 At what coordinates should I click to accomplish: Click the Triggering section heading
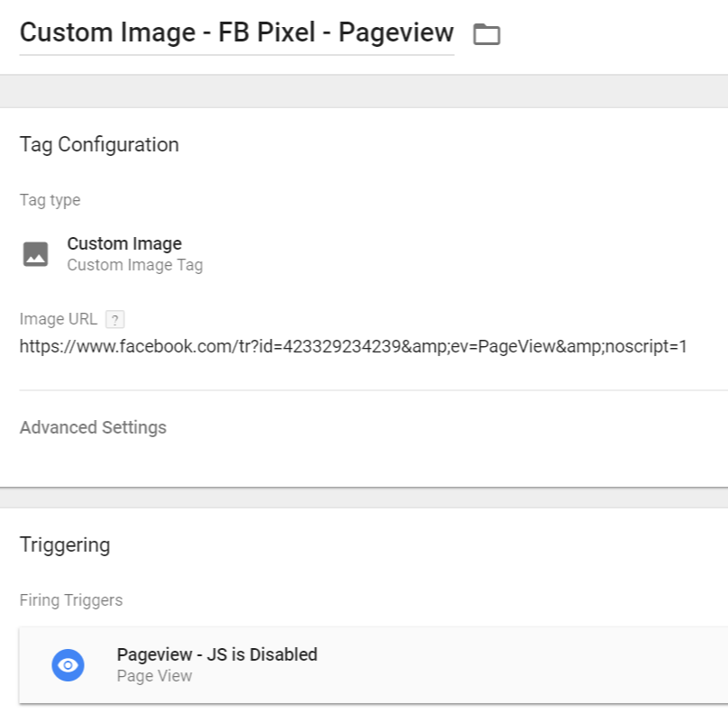click(x=65, y=544)
